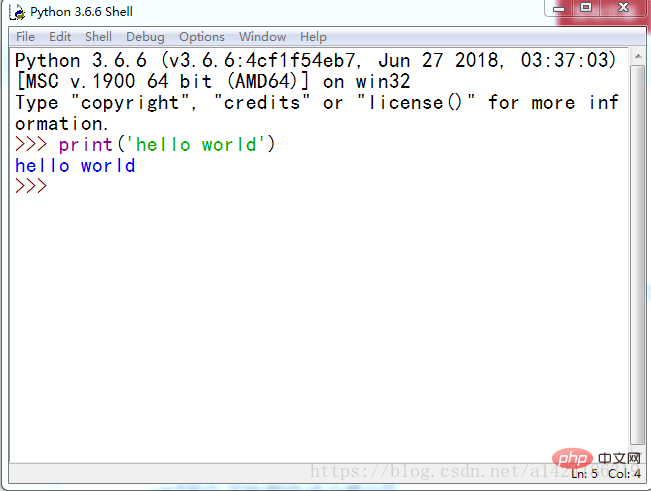The width and height of the screenshot is (651, 491).
Task: Click the 'Col: 4' status bar entry
Action: 624,474
